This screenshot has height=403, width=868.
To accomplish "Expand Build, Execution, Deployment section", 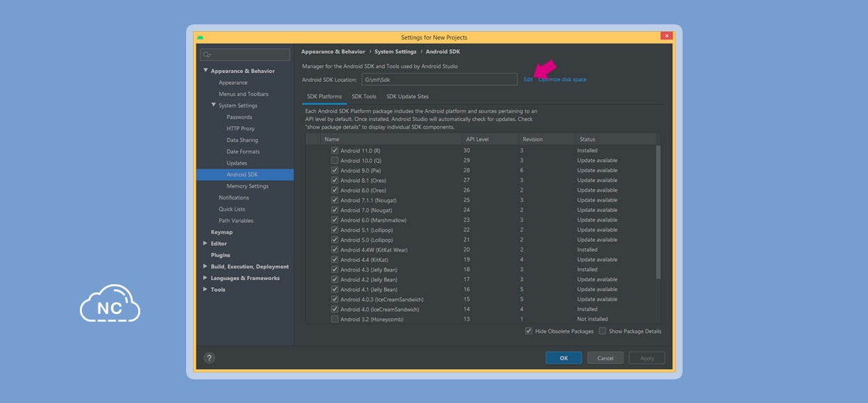I will [205, 266].
